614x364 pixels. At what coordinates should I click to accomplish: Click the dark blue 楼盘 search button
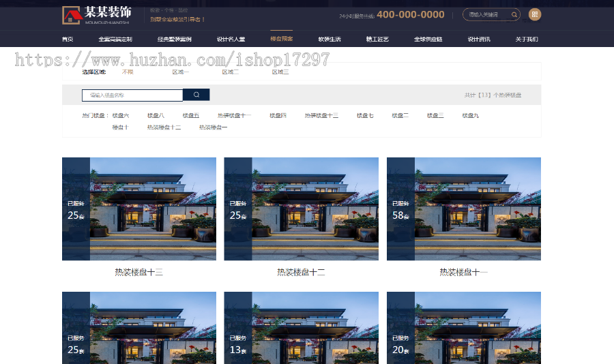[x=196, y=95]
